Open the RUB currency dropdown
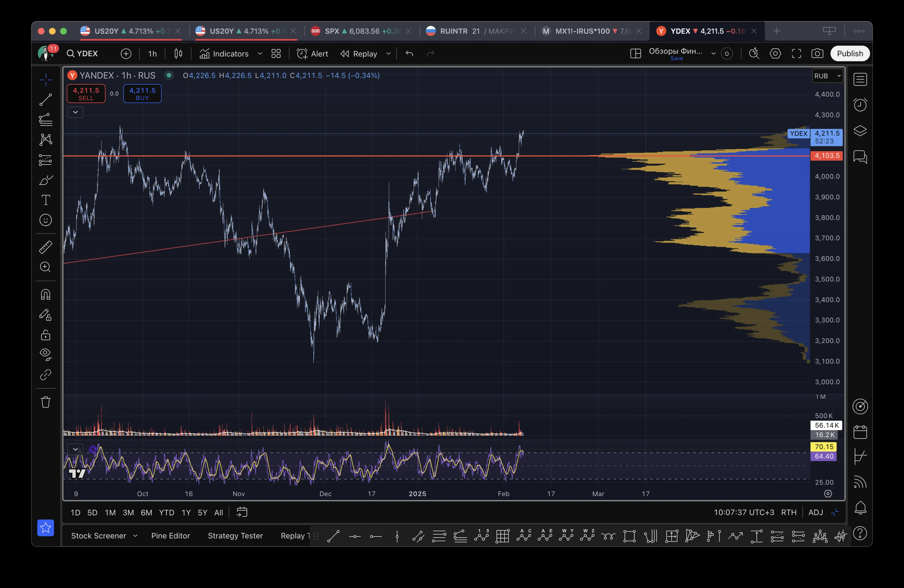The width and height of the screenshot is (904, 588). pyautogui.click(x=828, y=76)
